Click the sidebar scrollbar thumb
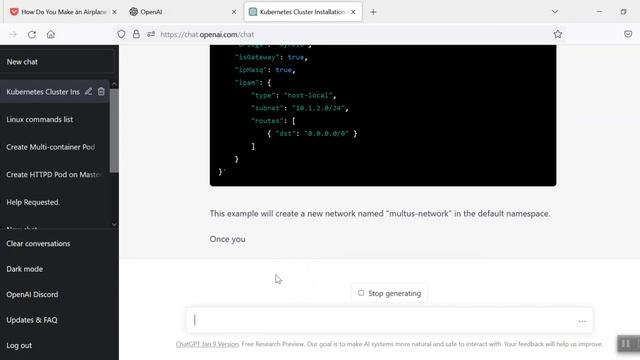 tap(114, 131)
